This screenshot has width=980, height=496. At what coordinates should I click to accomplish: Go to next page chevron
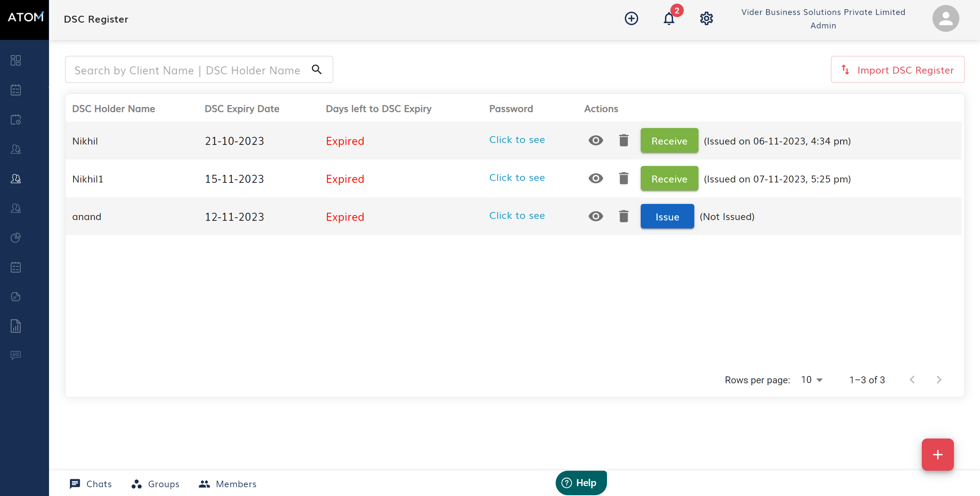[x=939, y=380]
